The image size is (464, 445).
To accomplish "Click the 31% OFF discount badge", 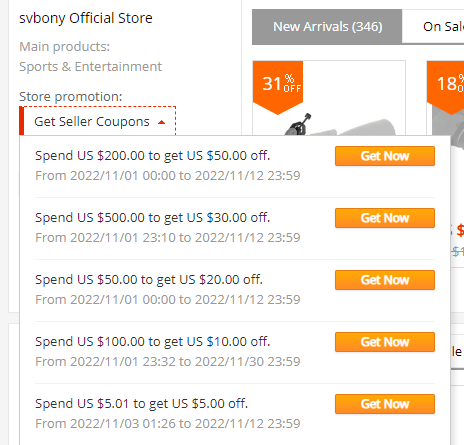I will click(278, 87).
